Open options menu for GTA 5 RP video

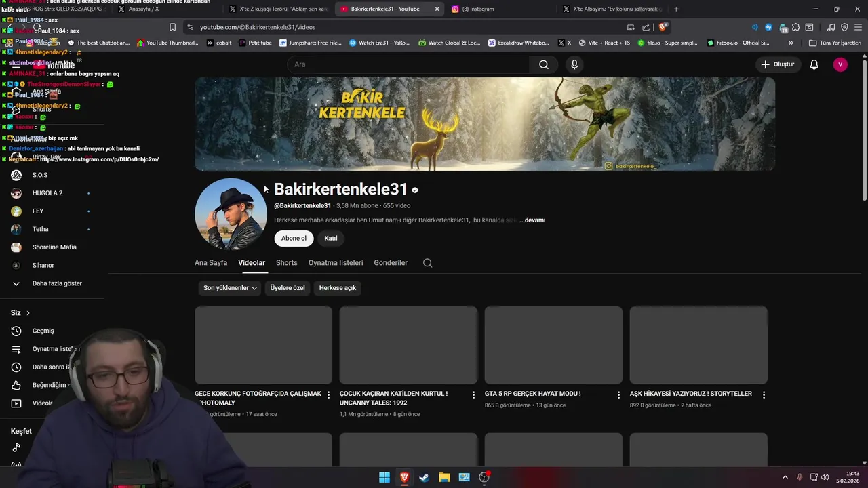click(618, 394)
